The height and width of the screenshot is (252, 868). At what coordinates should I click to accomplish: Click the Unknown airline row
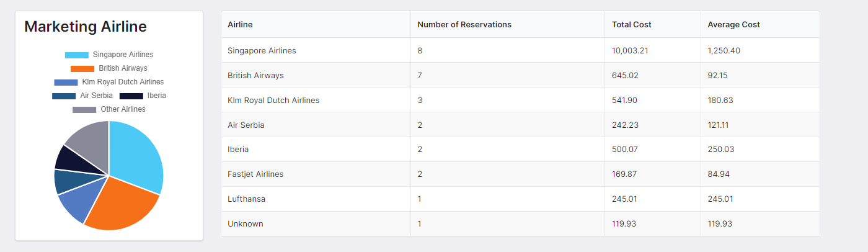click(x=246, y=224)
